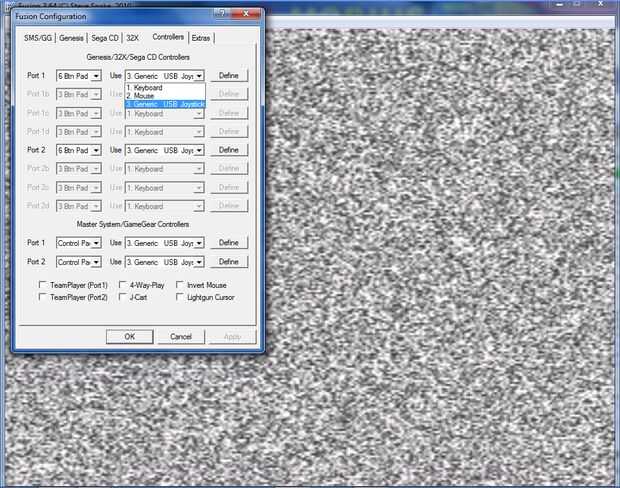
Task: Click Define for Genesis Port 1
Action: tap(229, 76)
